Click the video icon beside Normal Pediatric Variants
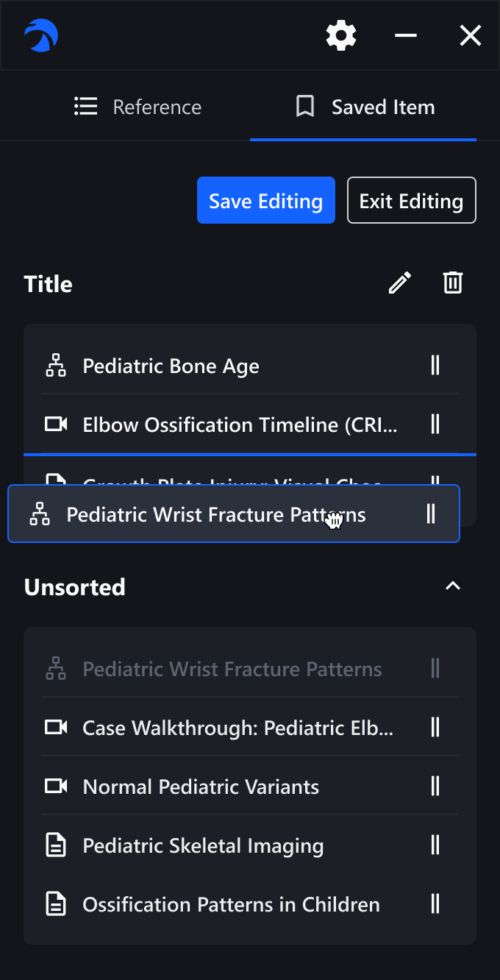Viewport: 500px width, 980px height. [56, 787]
